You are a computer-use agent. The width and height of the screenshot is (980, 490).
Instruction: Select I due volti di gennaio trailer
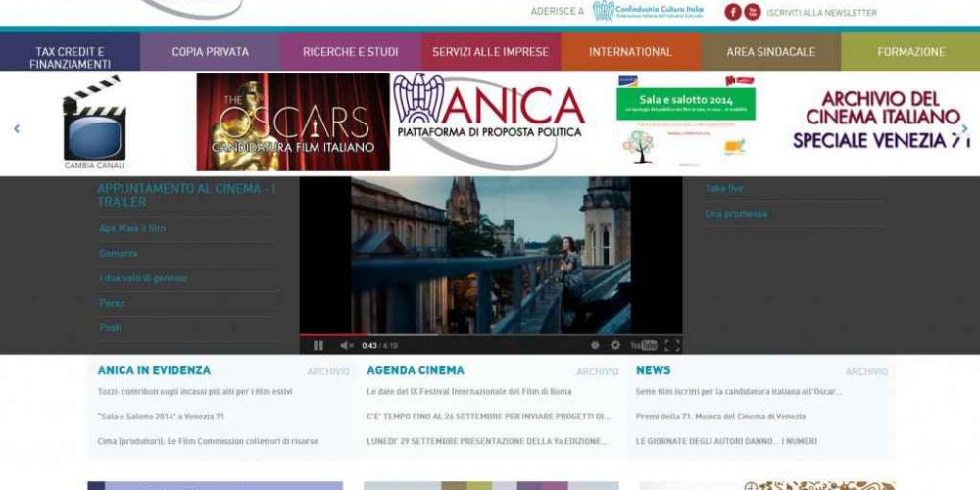pyautogui.click(x=143, y=278)
